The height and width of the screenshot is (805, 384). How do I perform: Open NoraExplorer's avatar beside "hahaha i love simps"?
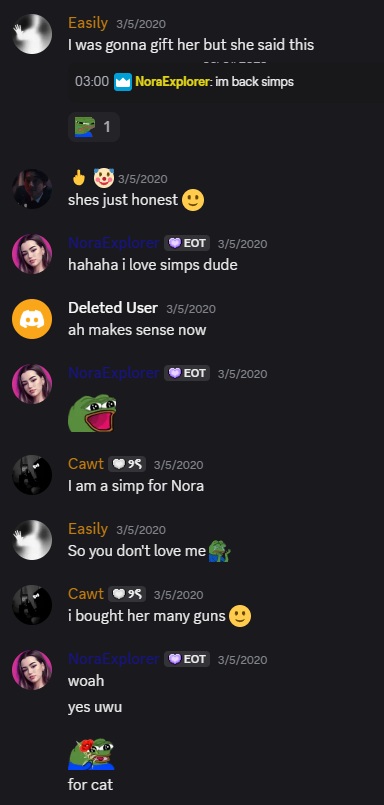tap(32, 254)
